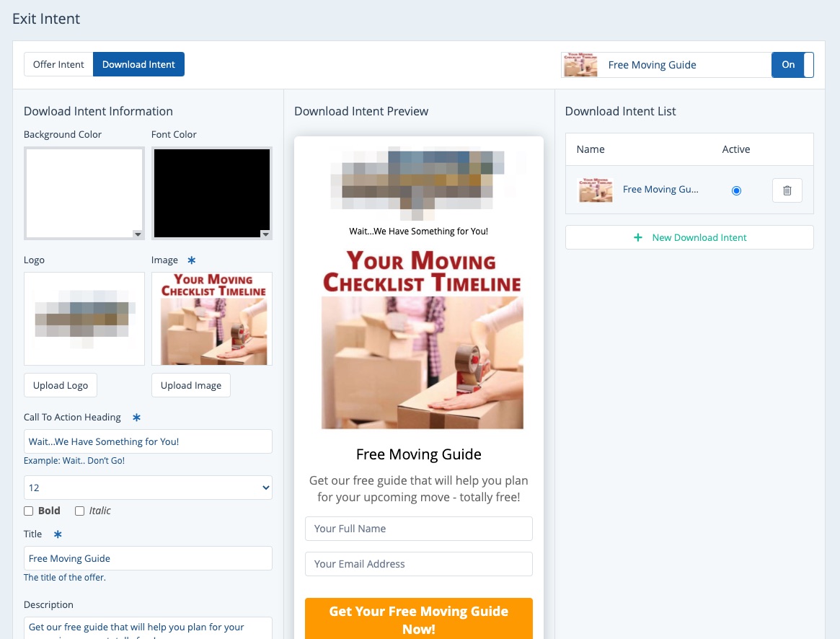Viewport: 840px width, 639px height.
Task: Select the Download Intent tab
Action: click(138, 64)
